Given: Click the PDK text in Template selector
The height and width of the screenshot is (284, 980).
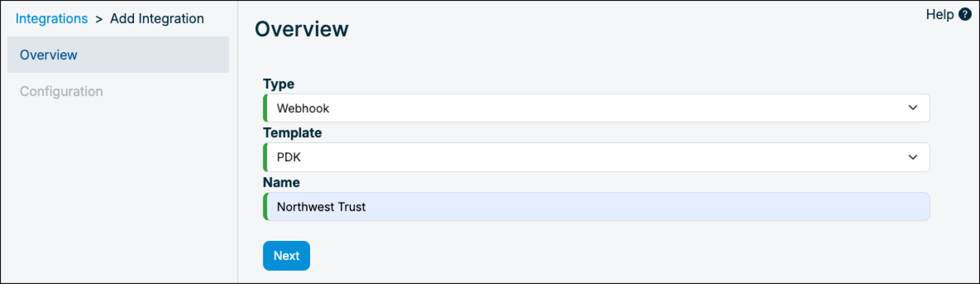Looking at the screenshot, I should [289, 157].
